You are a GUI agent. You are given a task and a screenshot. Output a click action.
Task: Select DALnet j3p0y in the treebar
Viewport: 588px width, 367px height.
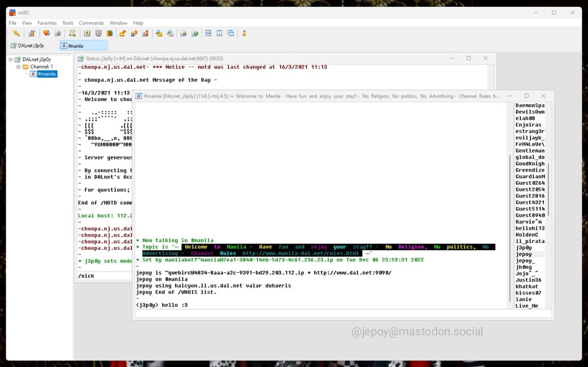click(37, 59)
